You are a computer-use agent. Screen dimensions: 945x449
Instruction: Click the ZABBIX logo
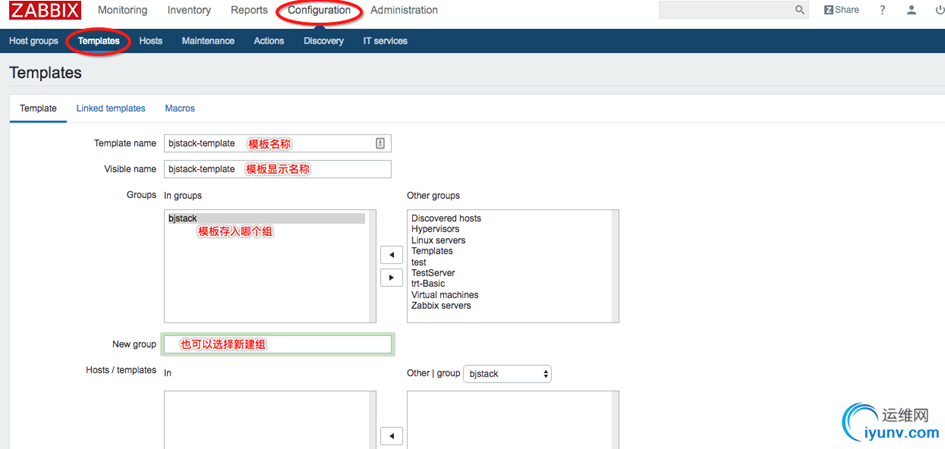(x=45, y=10)
